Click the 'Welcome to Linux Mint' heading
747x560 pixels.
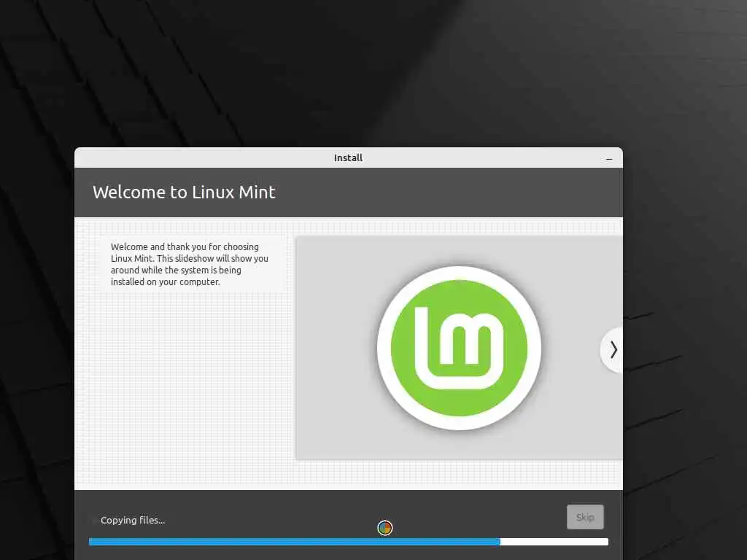point(184,192)
